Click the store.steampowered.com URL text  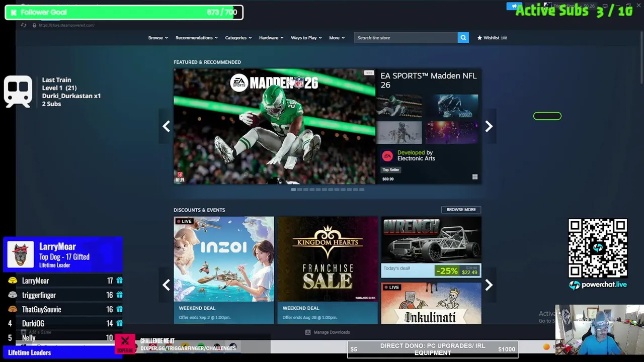click(66, 25)
